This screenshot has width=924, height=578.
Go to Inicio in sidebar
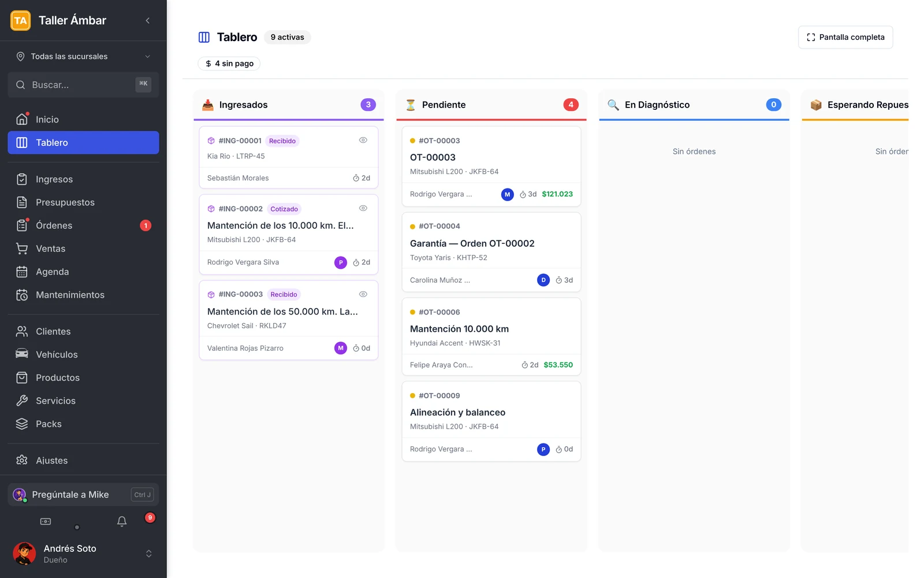click(83, 120)
